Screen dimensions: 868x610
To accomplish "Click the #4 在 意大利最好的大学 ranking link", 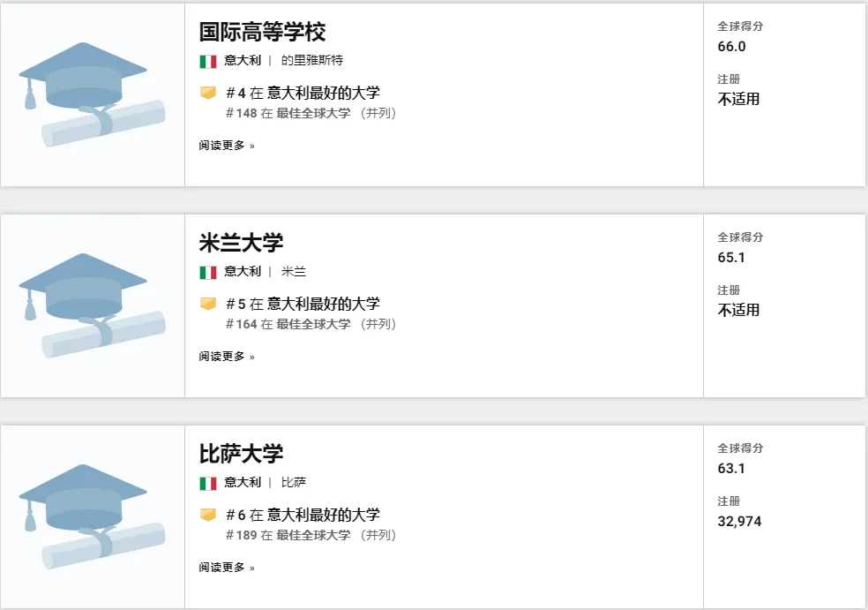I will (x=303, y=93).
